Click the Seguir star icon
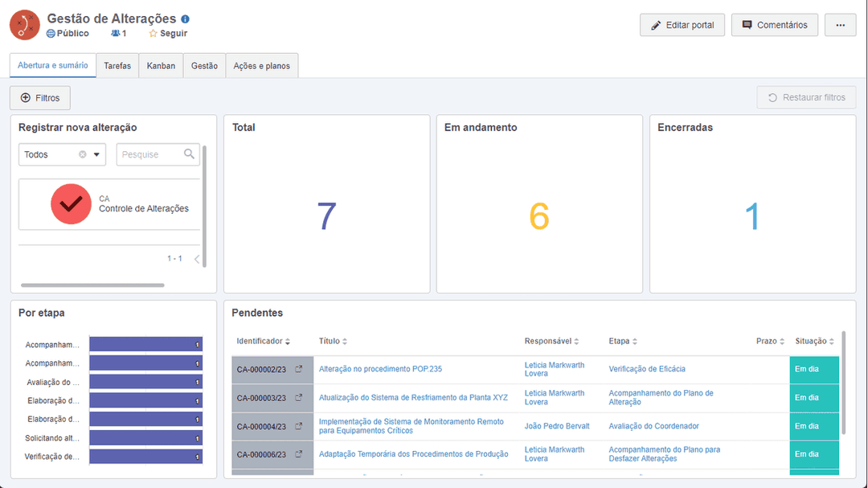868x488 pixels. tap(154, 33)
